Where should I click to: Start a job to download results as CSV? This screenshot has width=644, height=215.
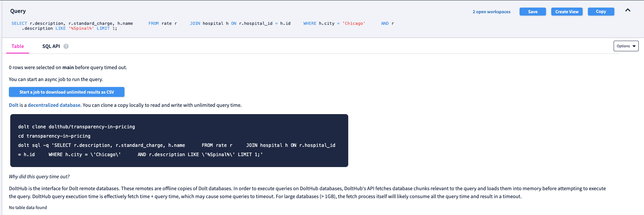coord(67,92)
